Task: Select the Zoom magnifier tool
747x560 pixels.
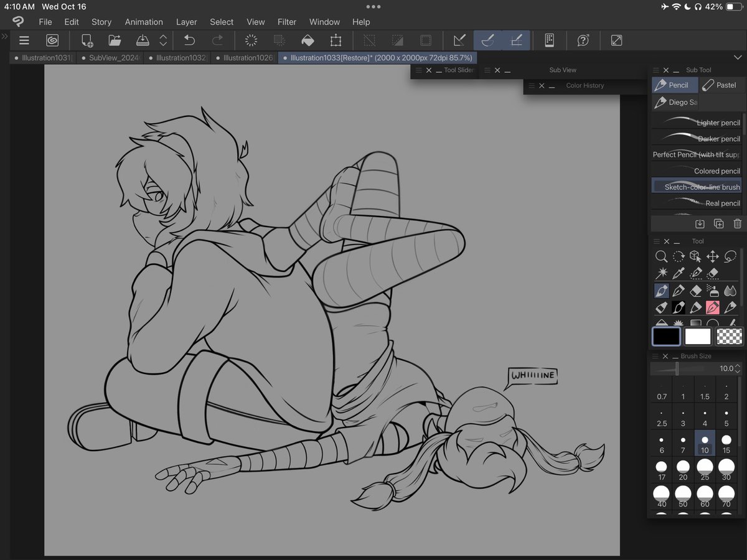Action: pos(661,256)
